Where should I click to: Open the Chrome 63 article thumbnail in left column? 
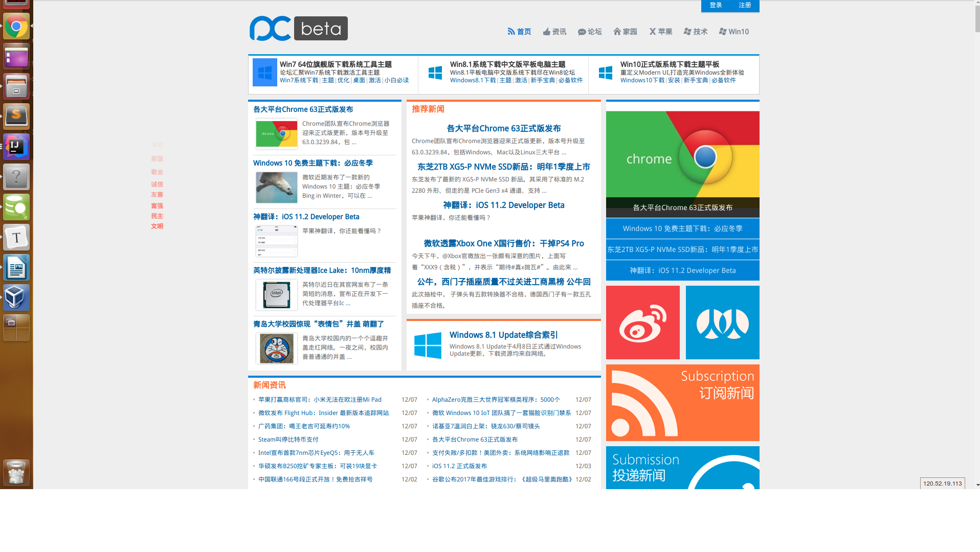click(277, 134)
